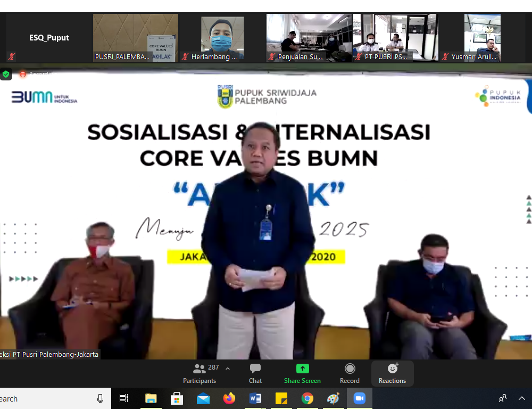Image resolution: width=532 pixels, height=409 pixels.
Task: Open Microsoft Word from the taskbar
Action: pyautogui.click(x=255, y=398)
